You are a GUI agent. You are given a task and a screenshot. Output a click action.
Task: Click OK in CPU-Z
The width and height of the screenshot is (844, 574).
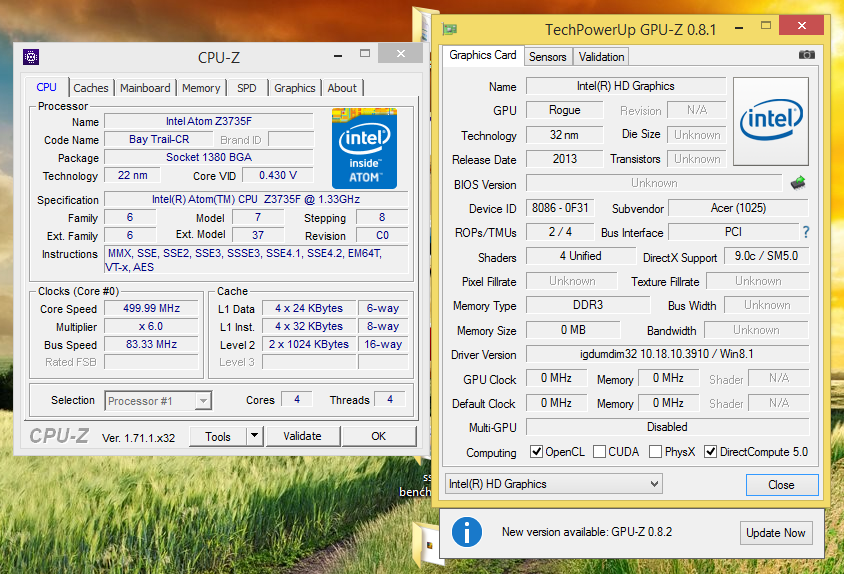(x=379, y=436)
